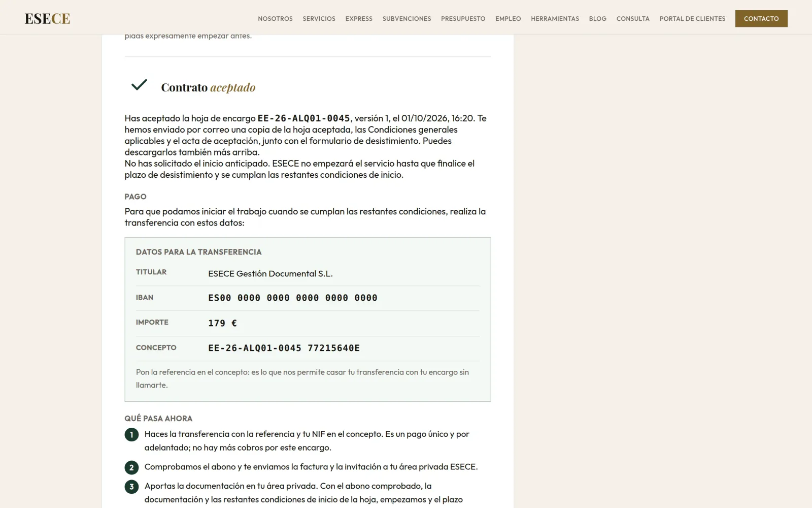Open Herramientas in the top menu

(555, 19)
